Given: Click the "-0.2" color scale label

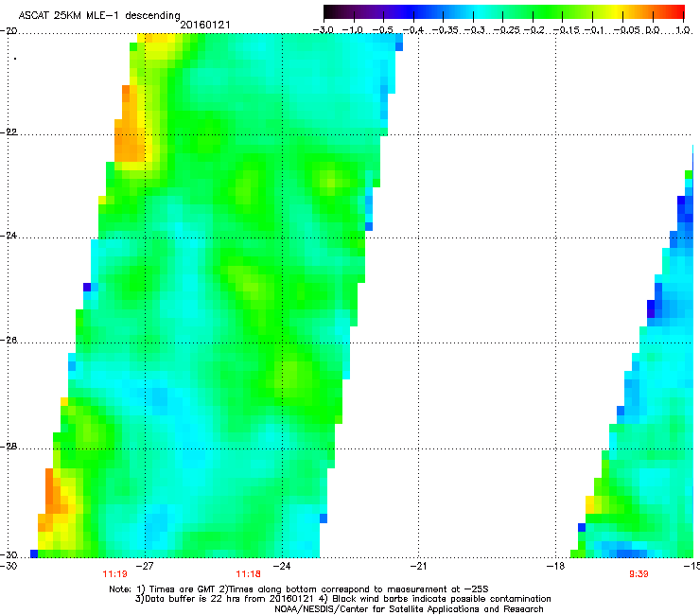Looking at the screenshot, I should pos(534,30).
